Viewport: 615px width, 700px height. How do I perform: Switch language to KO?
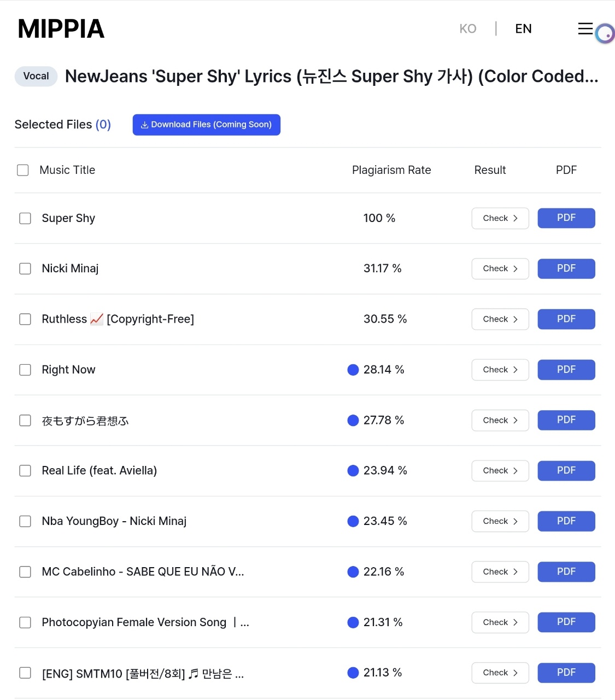click(468, 28)
